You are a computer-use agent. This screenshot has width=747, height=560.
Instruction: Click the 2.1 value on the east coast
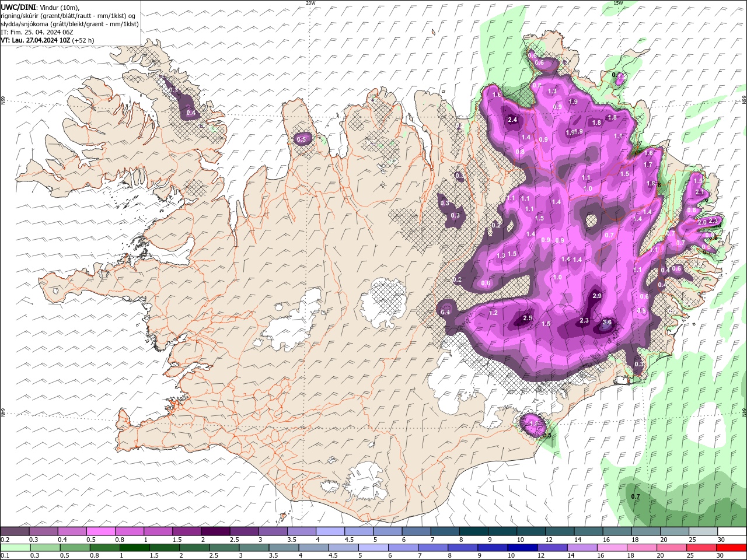pos(700,192)
